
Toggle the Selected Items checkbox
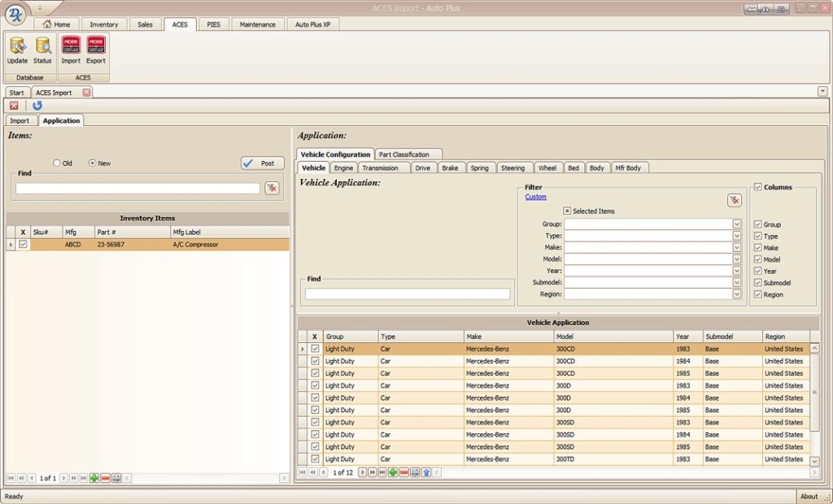(567, 211)
